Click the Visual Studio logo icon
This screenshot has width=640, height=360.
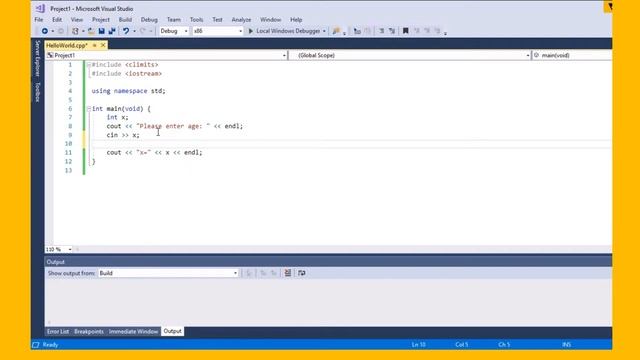pos(40,8)
